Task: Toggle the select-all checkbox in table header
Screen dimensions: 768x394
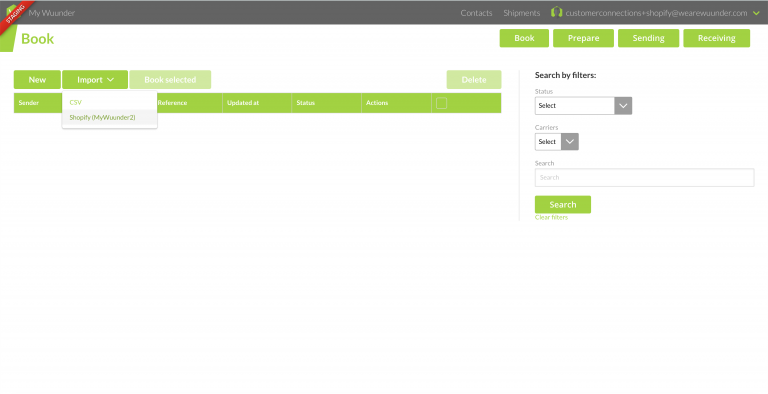Action: (x=441, y=103)
